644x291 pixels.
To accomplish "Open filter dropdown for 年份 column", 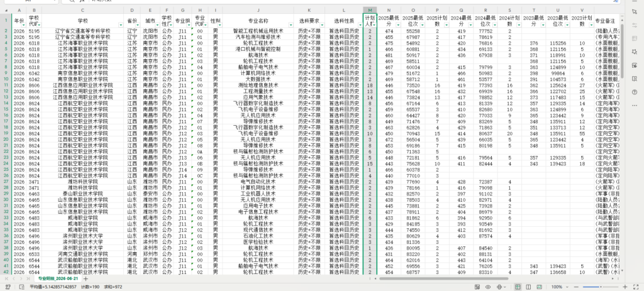I will (23, 25).
